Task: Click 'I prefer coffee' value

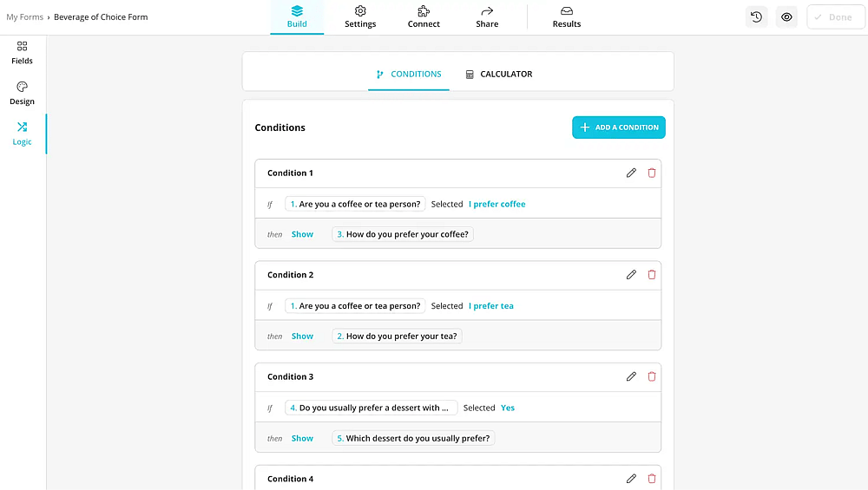Action: 497,204
